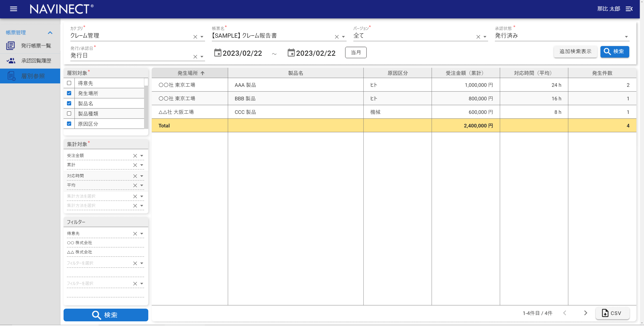
Task: Open the 承認状態 dropdown
Action: click(x=626, y=37)
